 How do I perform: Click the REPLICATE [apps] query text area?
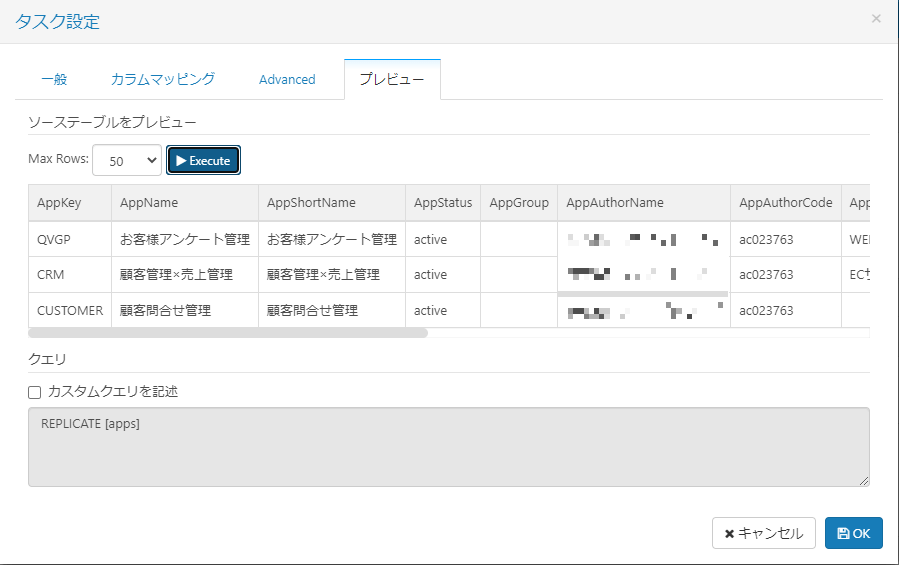tap(448, 446)
